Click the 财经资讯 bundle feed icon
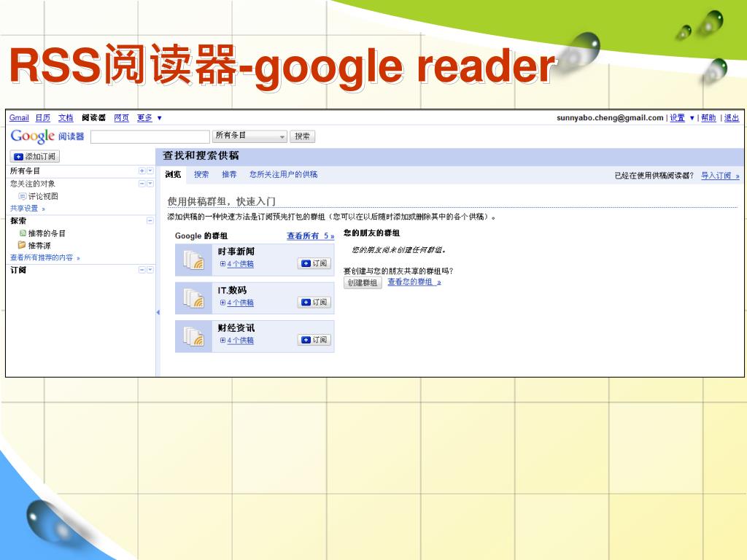The image size is (747, 560). [x=194, y=336]
